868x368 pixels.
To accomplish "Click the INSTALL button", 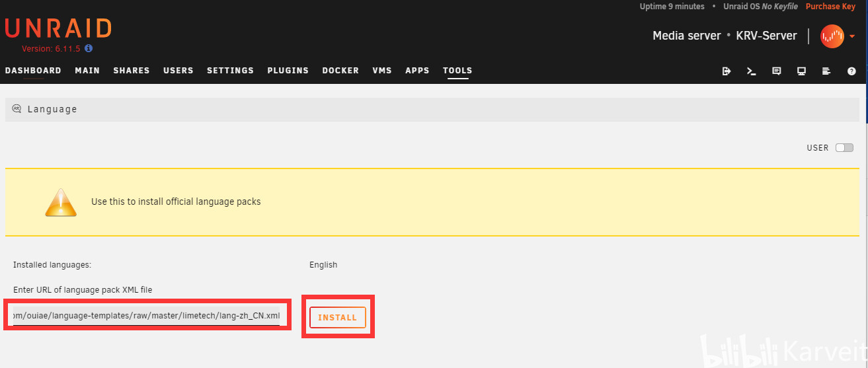I will pos(338,317).
